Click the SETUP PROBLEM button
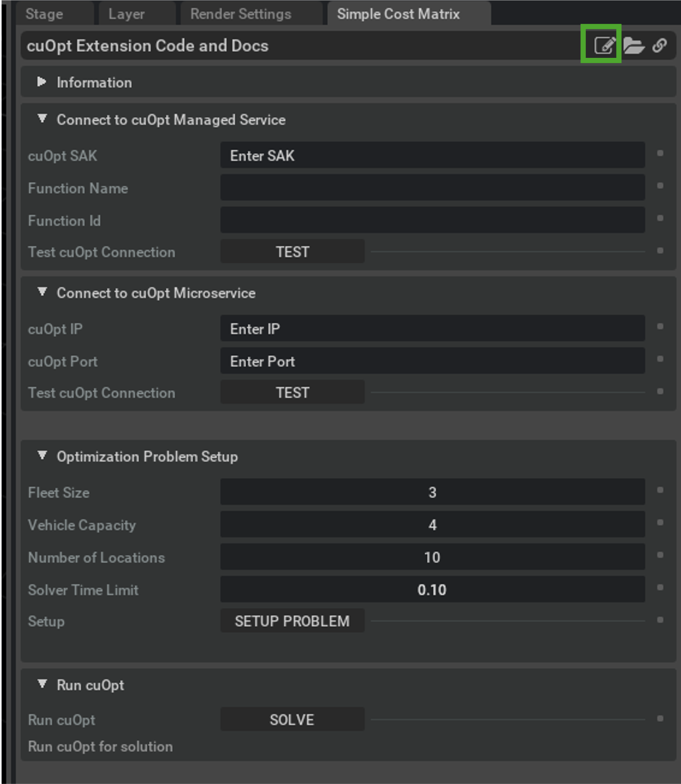Screen dimensions: 681x784 [x=292, y=621]
